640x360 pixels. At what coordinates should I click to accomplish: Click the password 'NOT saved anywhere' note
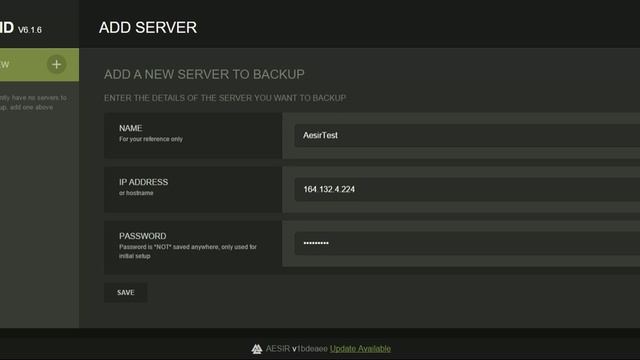[188, 251]
